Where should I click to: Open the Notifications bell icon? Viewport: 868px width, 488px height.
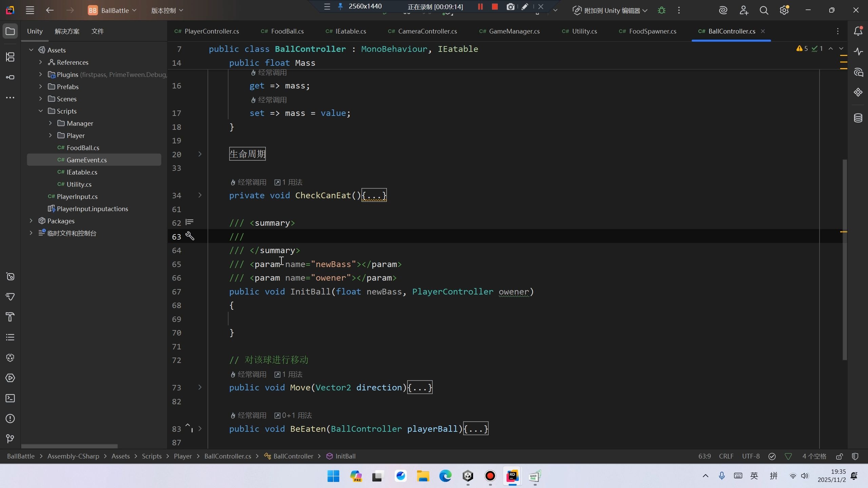point(858,31)
